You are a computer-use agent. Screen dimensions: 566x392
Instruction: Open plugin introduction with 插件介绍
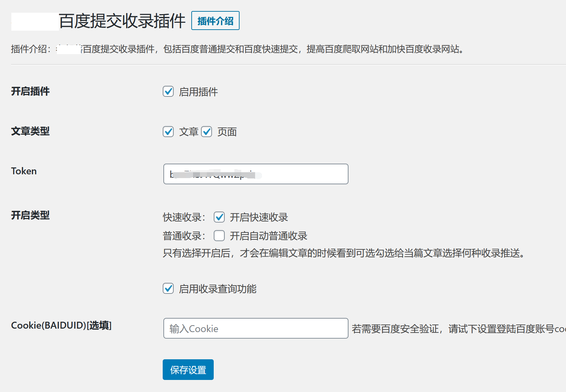coord(215,21)
